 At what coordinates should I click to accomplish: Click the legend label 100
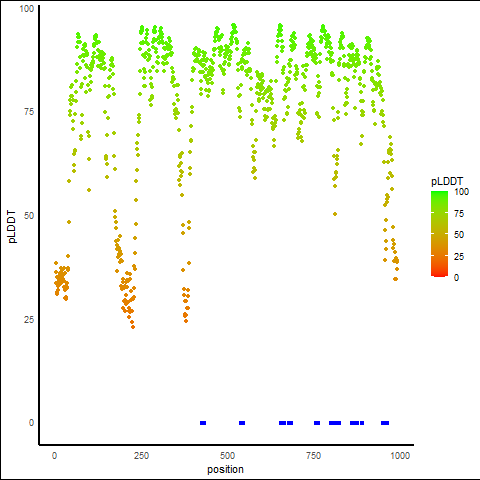(x=461, y=192)
